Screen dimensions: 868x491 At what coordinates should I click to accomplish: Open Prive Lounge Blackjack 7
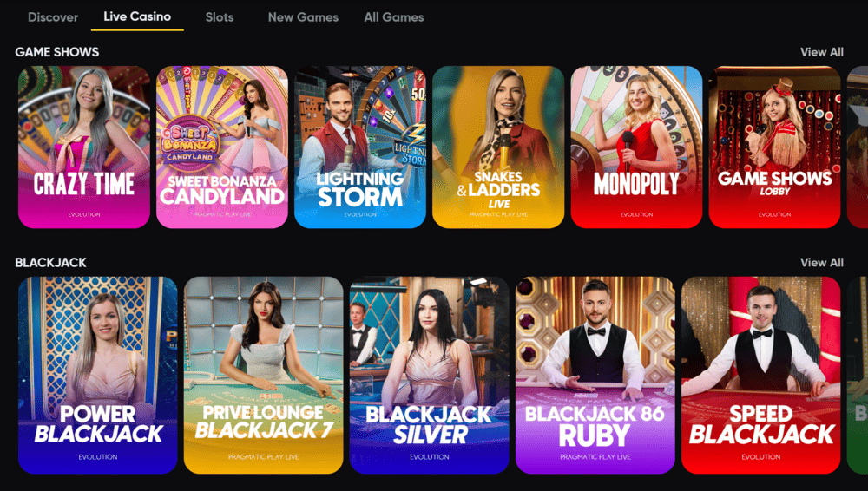pyautogui.click(x=264, y=376)
